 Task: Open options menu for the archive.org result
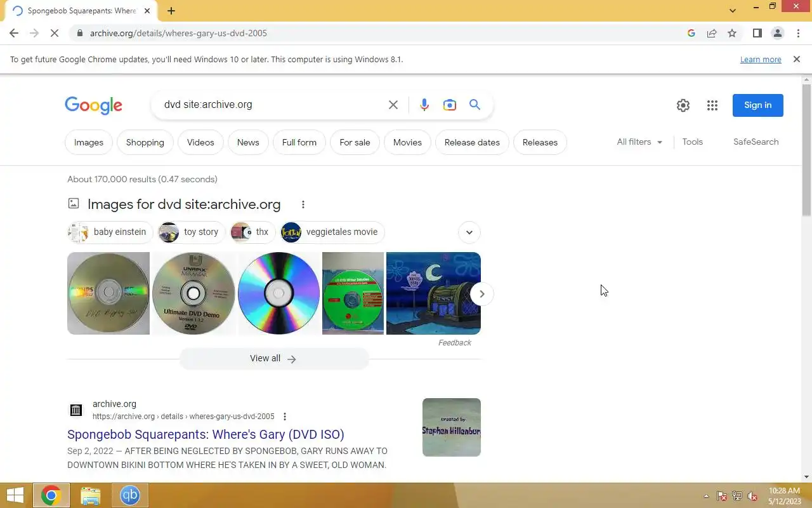click(x=285, y=417)
